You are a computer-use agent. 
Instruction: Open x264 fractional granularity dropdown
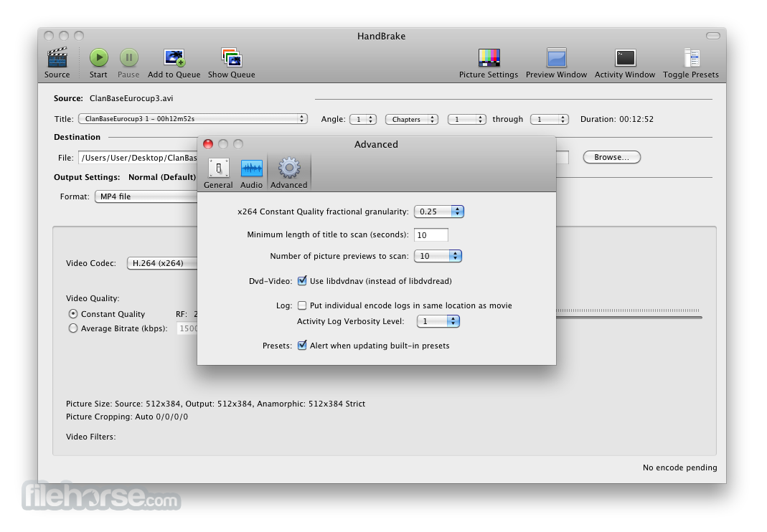pyautogui.click(x=439, y=212)
